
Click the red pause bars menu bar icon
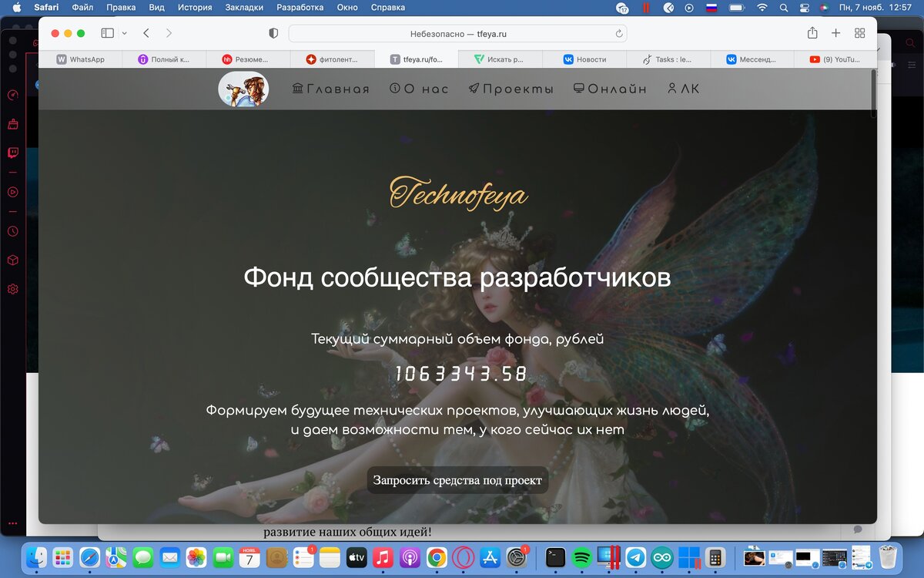(x=646, y=8)
